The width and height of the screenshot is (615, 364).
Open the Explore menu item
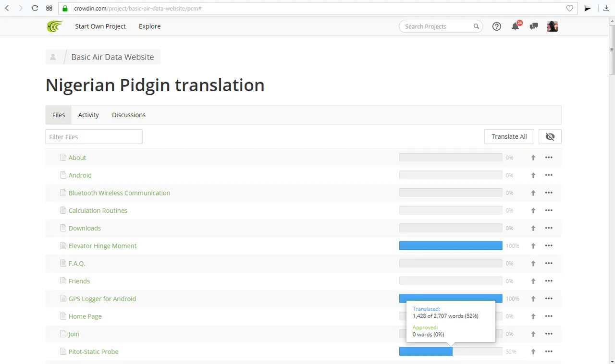150,26
